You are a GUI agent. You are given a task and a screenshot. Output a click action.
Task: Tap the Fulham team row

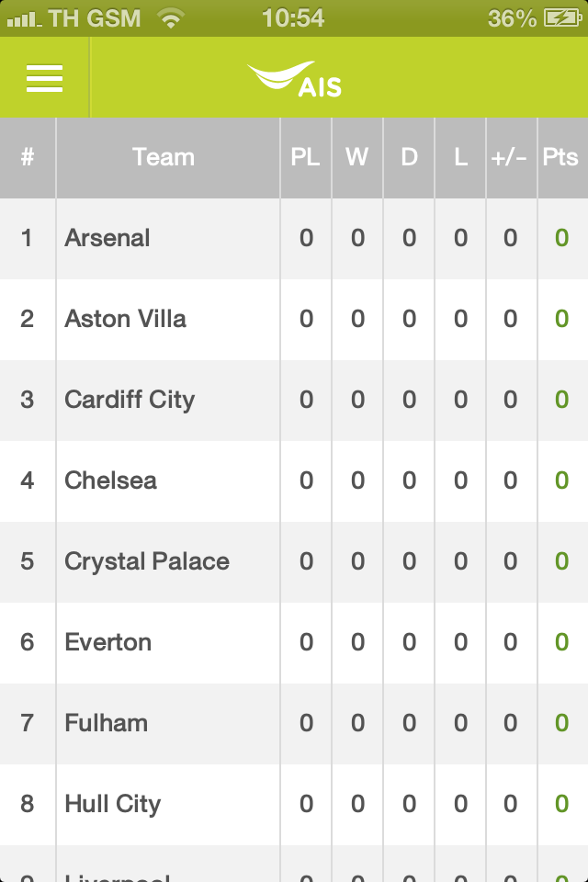point(106,723)
